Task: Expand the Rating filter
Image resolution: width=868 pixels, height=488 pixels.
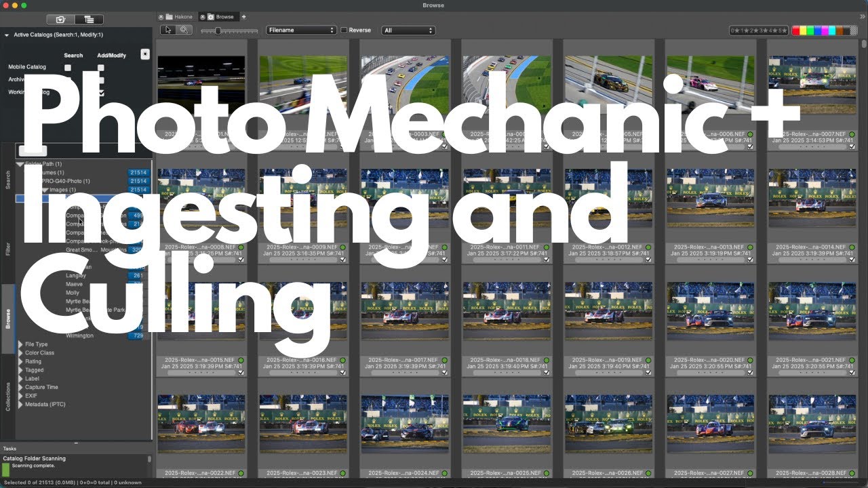Action: [x=20, y=362]
